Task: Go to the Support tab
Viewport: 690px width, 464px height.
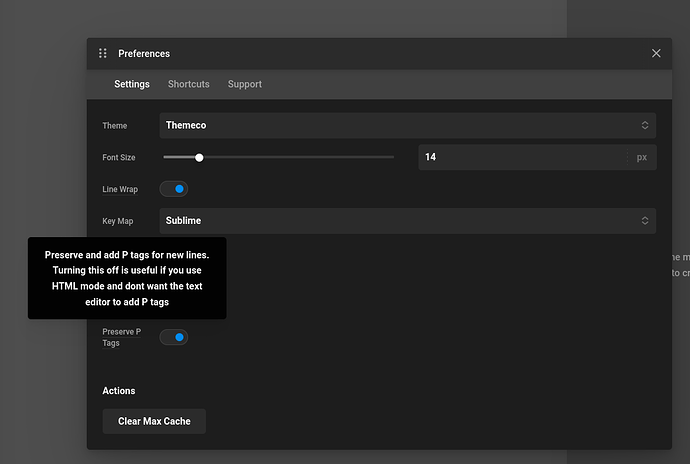Action: tap(245, 85)
